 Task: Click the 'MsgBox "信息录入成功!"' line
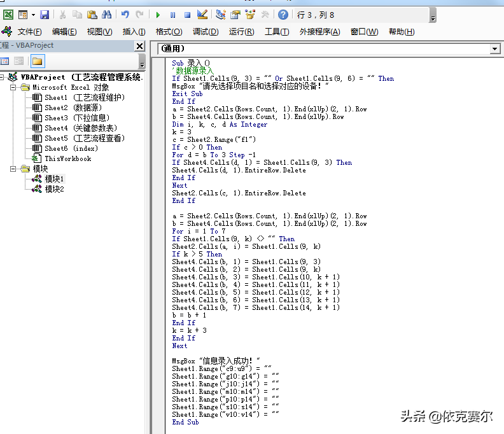pyautogui.click(x=216, y=361)
